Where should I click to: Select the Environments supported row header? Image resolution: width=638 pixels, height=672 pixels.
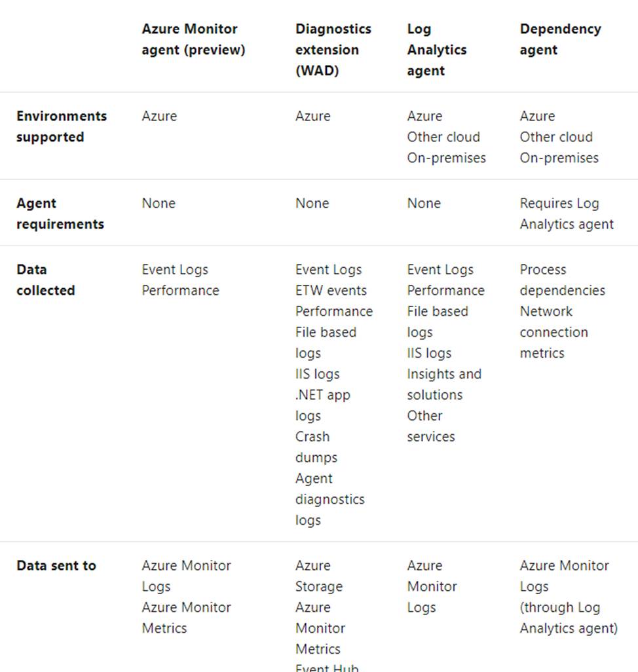click(x=62, y=126)
